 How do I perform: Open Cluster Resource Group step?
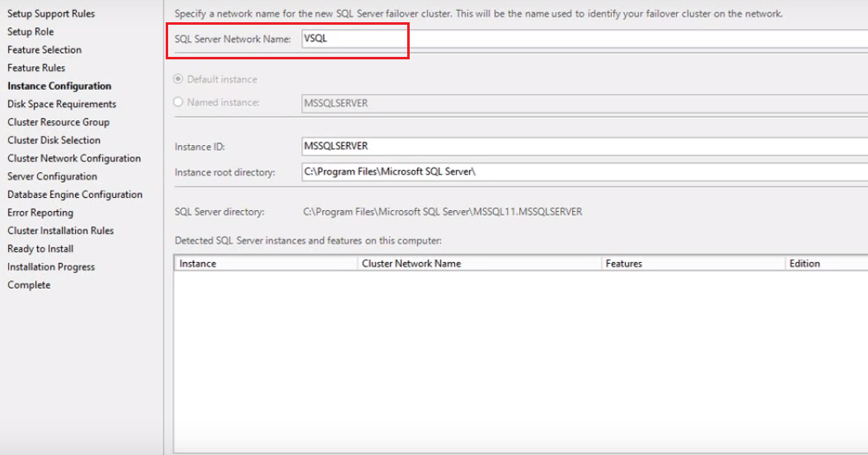(59, 122)
